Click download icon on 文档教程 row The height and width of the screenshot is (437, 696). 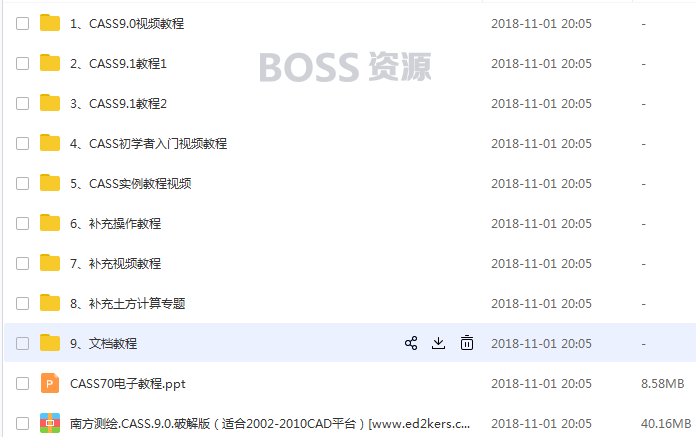click(439, 343)
